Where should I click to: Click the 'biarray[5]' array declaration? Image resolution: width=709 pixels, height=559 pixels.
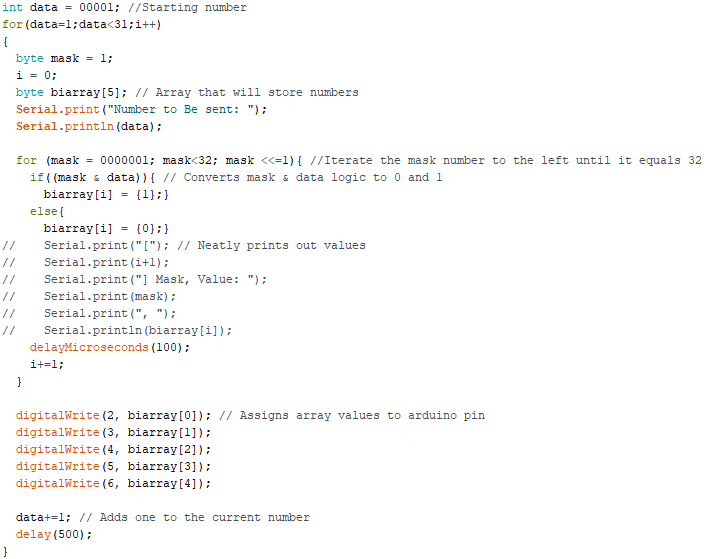click(x=85, y=93)
